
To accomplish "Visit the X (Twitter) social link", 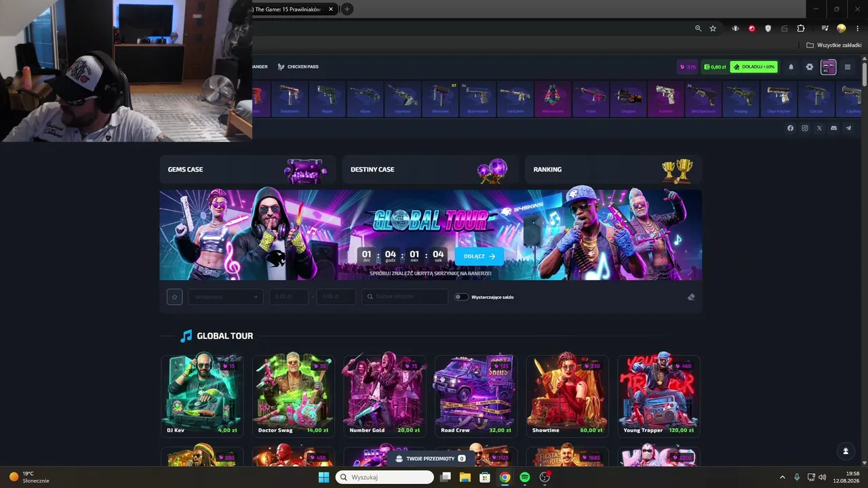I will 819,128.
